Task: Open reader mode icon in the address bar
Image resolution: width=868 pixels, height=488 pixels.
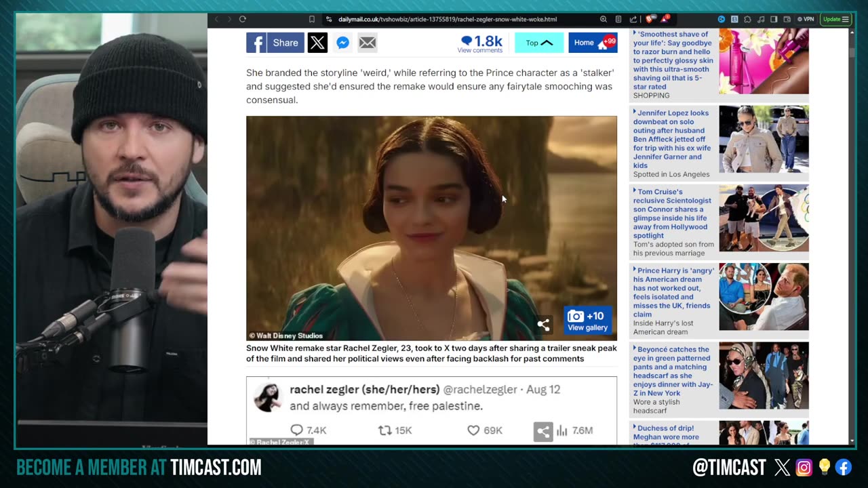Action: [x=618, y=20]
